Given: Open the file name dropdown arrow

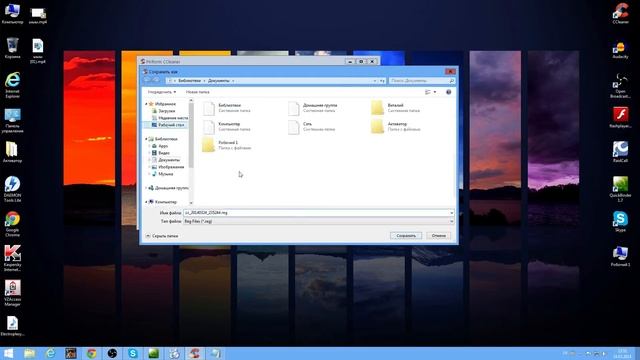Looking at the screenshot, I should pyautogui.click(x=451, y=213).
